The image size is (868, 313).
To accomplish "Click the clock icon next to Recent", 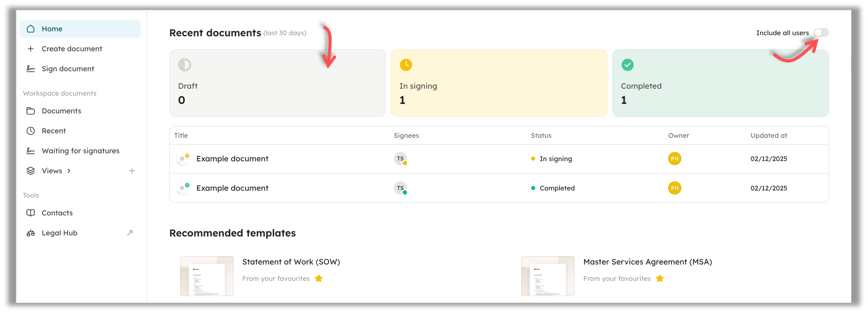I will pos(31,131).
